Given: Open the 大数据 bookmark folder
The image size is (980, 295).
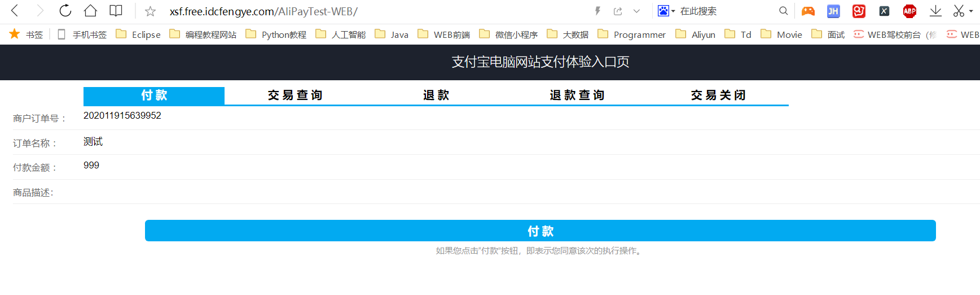Looking at the screenshot, I should click(568, 34).
